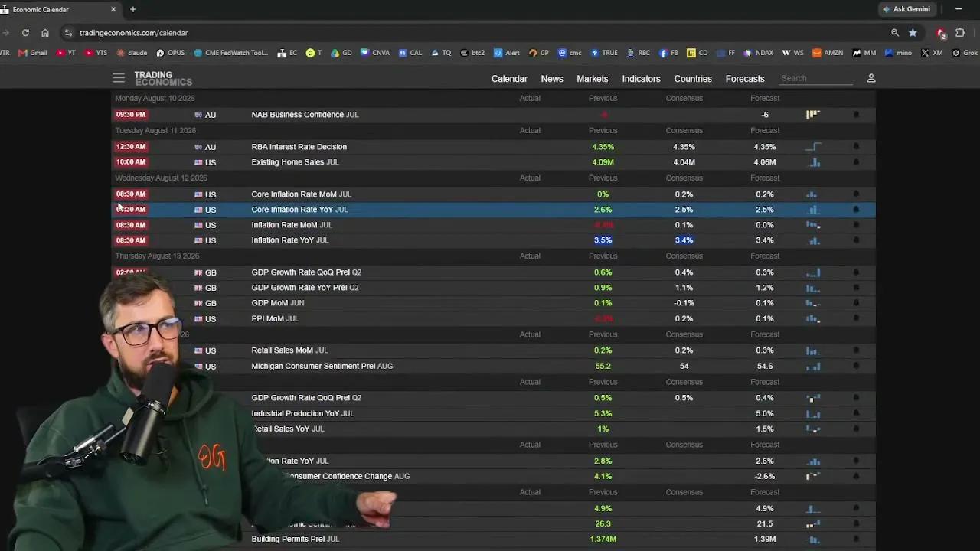Open the Forecasts nav menu
Image resolution: width=980 pixels, height=551 pixels.
[745, 79]
